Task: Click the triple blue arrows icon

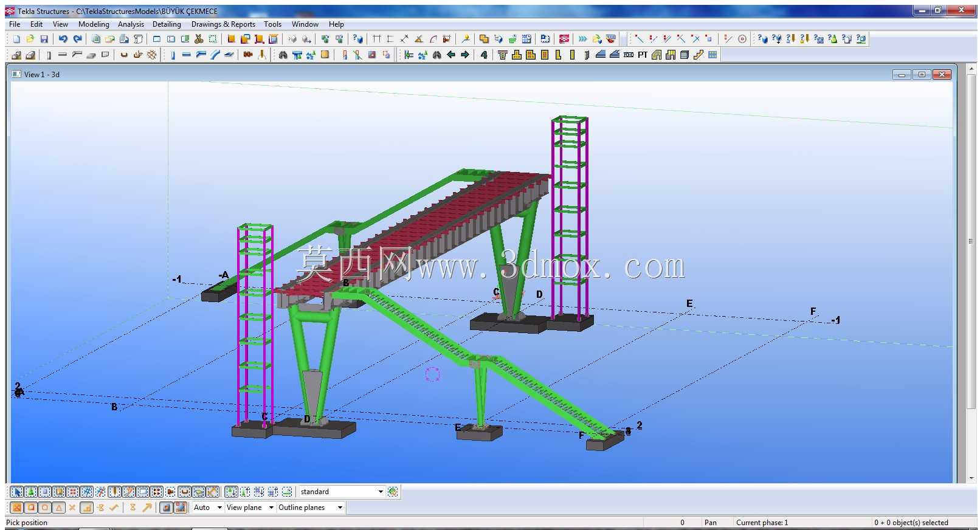Action: [583, 39]
